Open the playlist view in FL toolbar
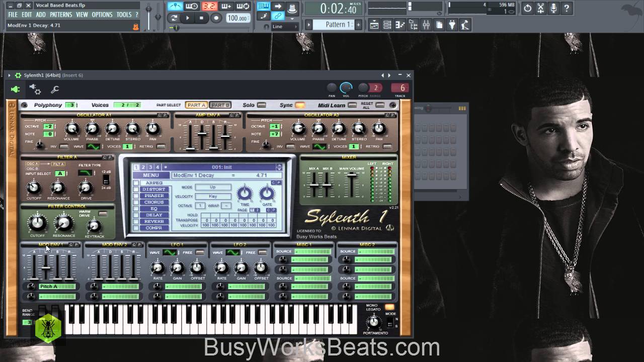The width and height of the screenshot is (644, 362). click(374, 24)
